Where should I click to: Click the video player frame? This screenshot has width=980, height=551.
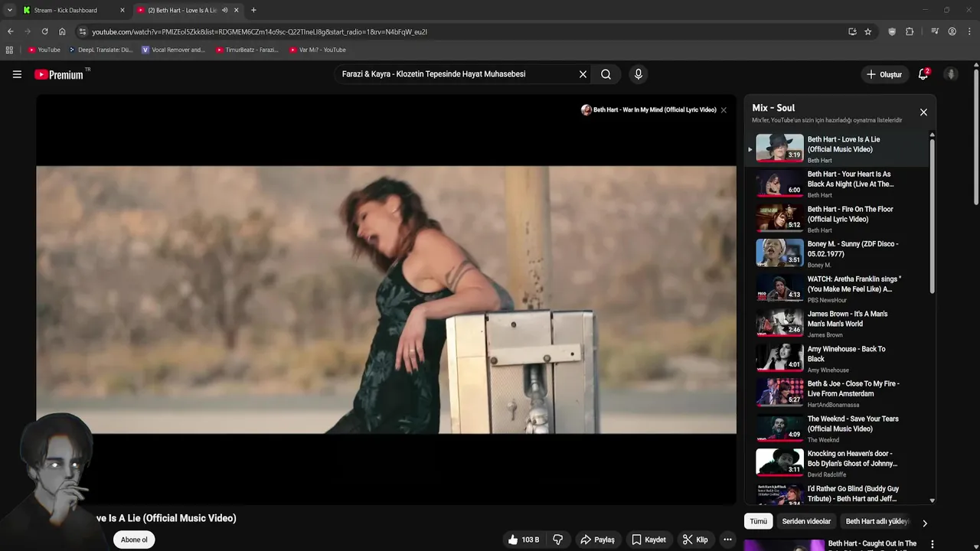point(386,299)
